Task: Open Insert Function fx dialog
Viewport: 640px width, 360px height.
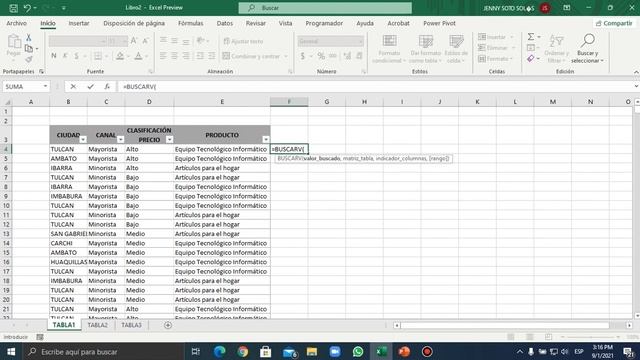Action: pos(107,87)
